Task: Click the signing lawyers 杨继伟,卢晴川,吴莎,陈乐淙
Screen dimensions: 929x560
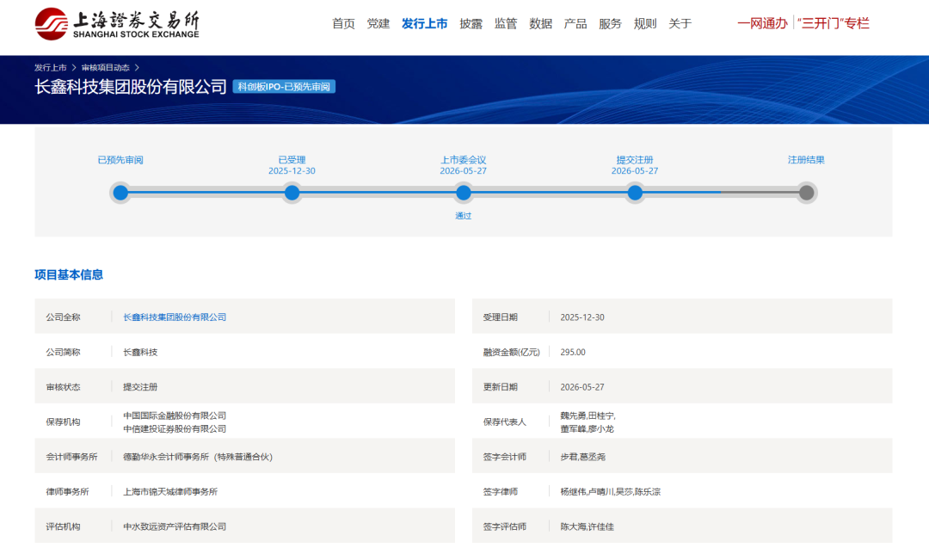Action: click(610, 492)
